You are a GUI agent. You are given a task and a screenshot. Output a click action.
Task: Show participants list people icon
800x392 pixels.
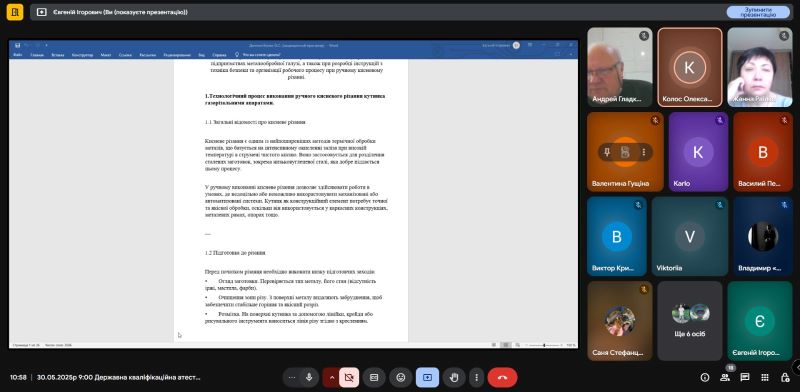(x=724, y=377)
